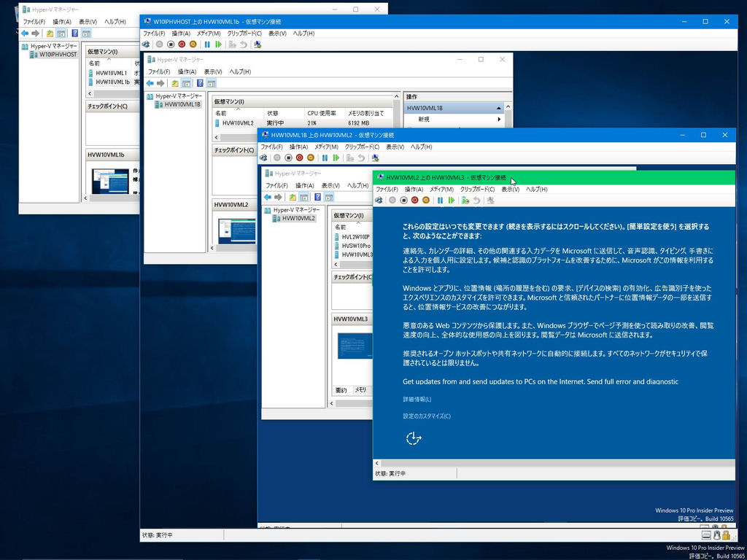Image resolution: width=747 pixels, height=560 pixels.
Task: Click the 詳細情報(L) link in setup screen
Action: click(417, 399)
